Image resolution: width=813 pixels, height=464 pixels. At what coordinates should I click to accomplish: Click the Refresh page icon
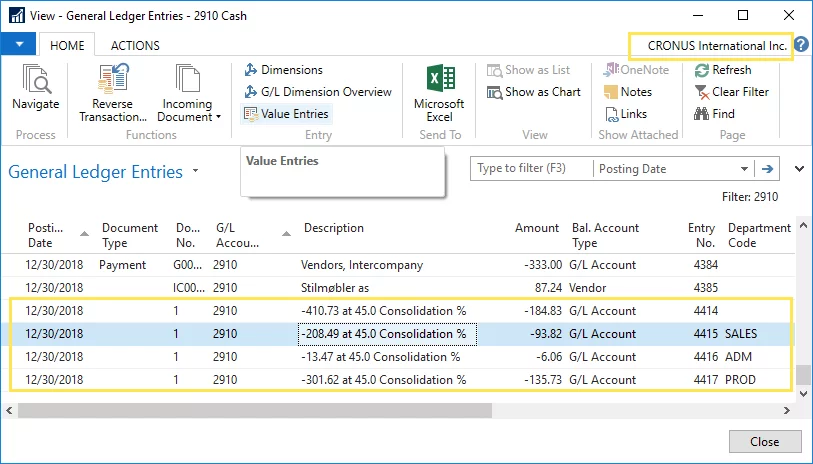(x=723, y=70)
